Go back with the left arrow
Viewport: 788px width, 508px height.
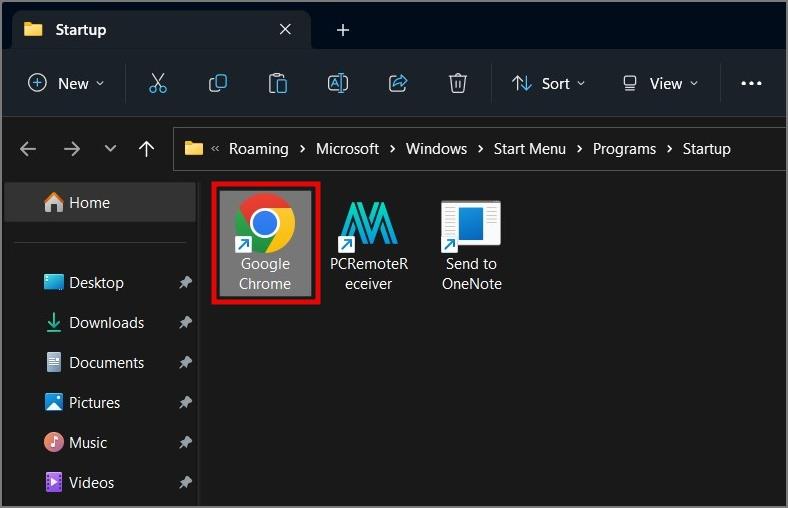click(x=28, y=149)
